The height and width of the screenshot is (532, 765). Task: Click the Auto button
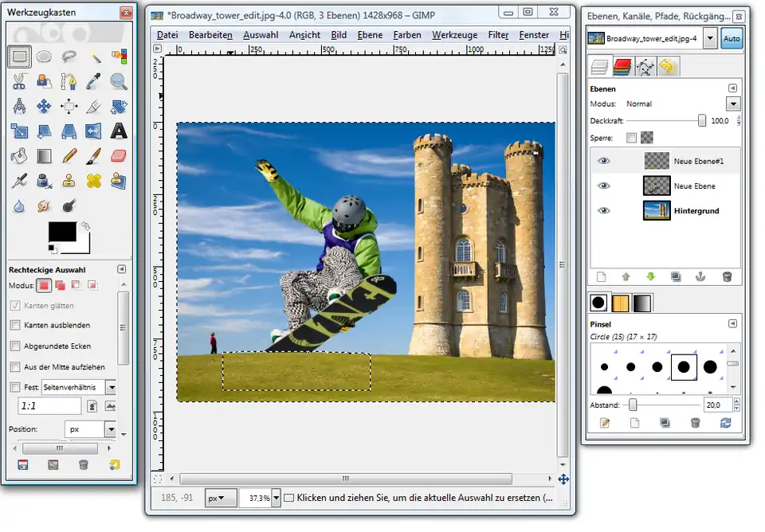(x=731, y=38)
